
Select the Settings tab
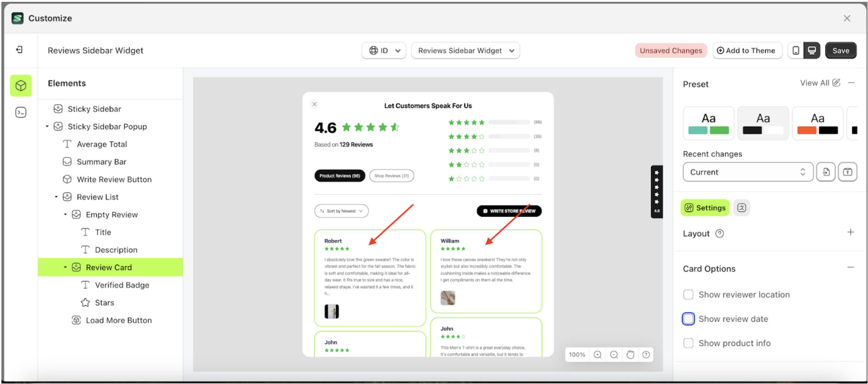[x=705, y=208]
